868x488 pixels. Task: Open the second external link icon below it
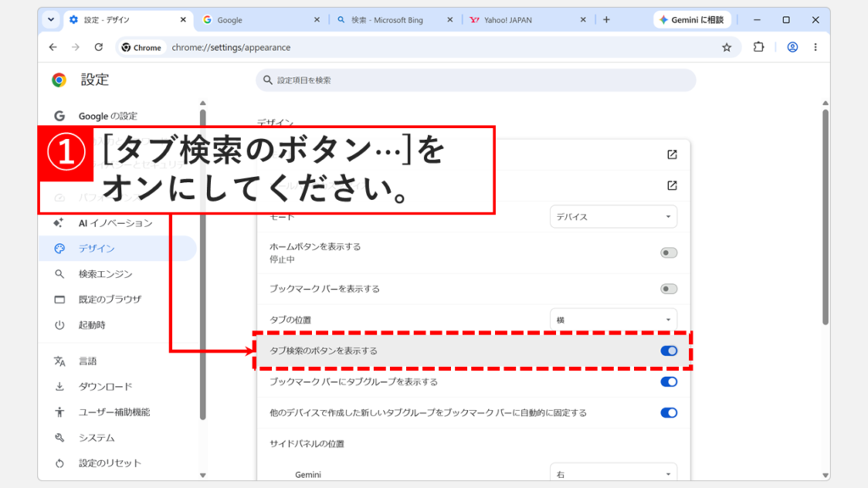(x=671, y=186)
